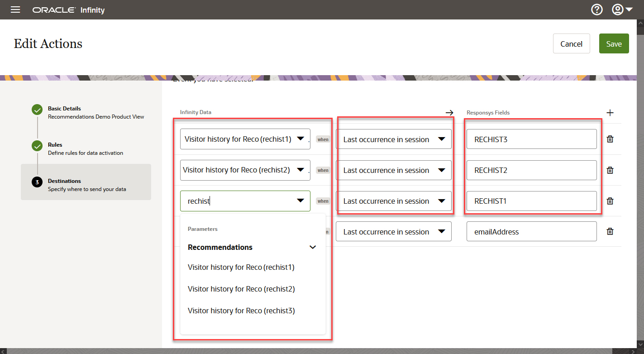644x354 pixels.
Task: Click the RECHIST2 Responsys field
Action: [x=532, y=170]
